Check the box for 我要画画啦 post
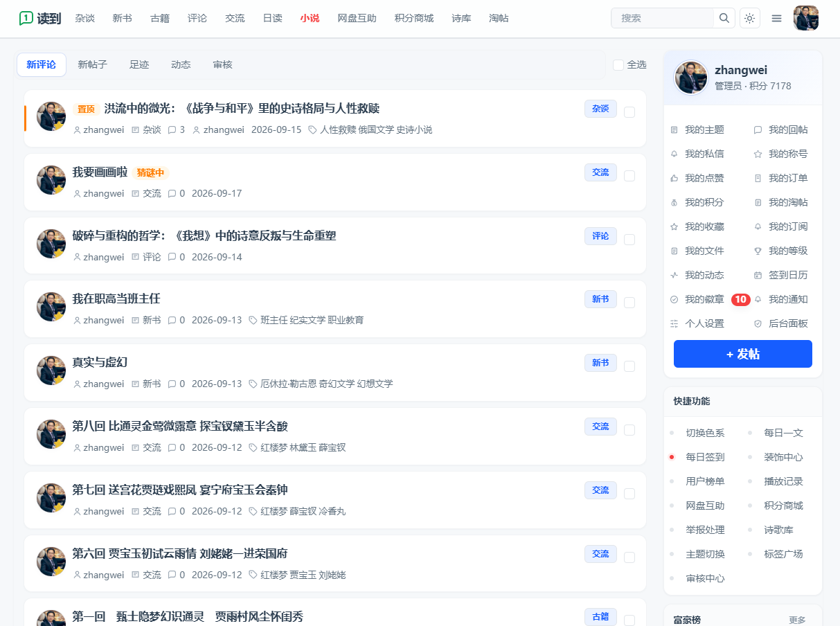Viewport: 840px width, 626px height. point(629,176)
